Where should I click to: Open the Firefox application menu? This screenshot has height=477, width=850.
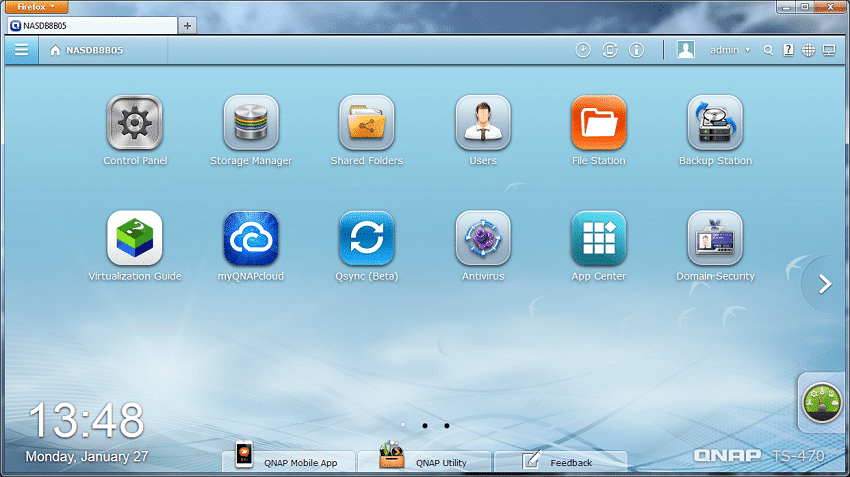coord(36,7)
